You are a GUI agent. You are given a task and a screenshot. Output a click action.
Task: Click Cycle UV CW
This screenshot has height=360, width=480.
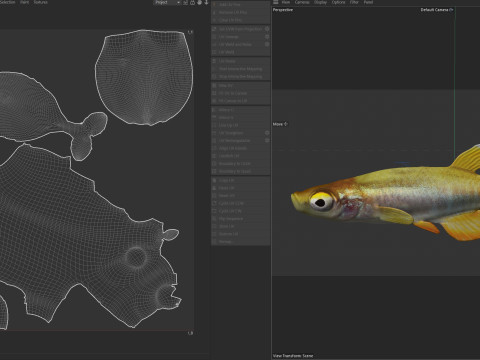[240, 211]
